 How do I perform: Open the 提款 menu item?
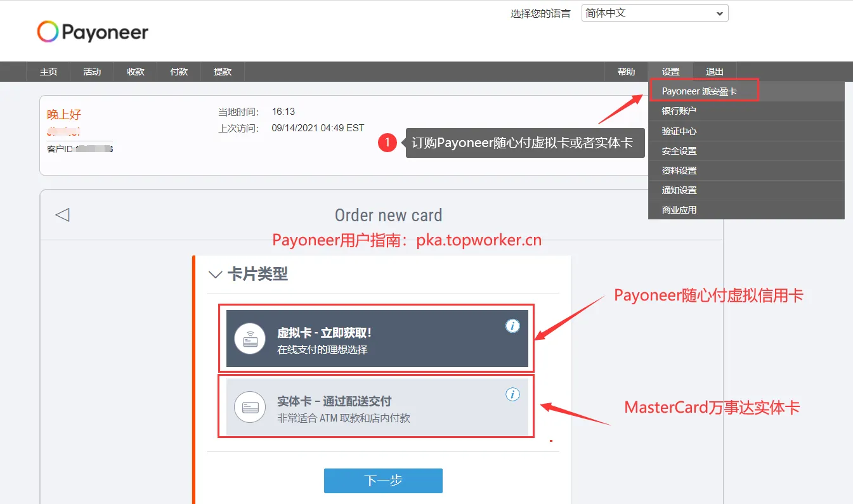pos(223,72)
